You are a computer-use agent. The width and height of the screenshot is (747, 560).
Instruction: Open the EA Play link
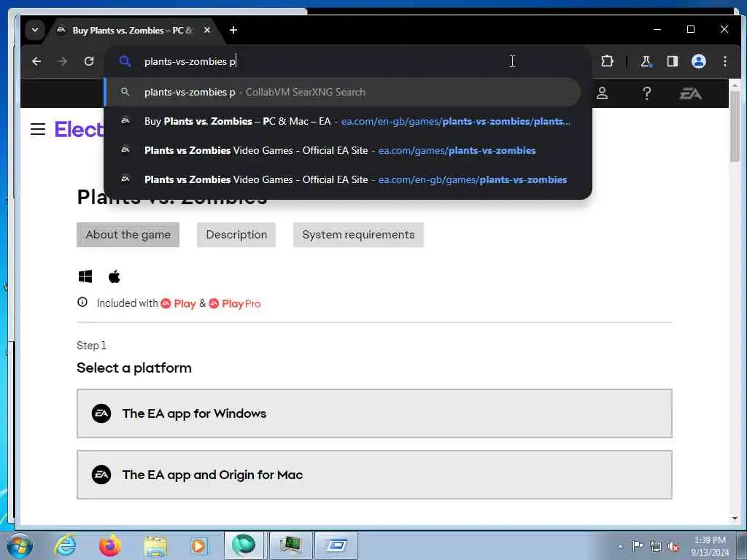pyautogui.click(x=179, y=303)
